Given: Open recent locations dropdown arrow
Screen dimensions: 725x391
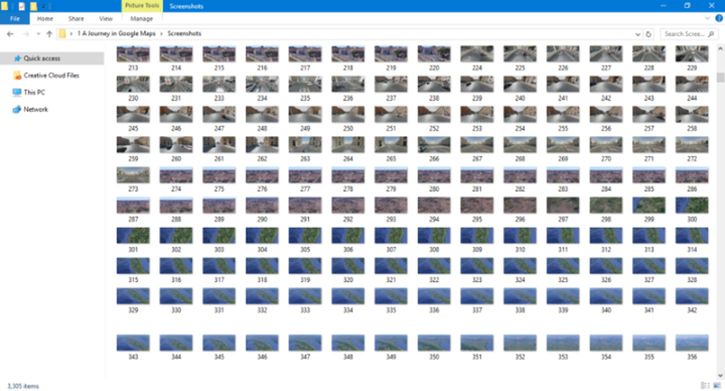Looking at the screenshot, I should 38,34.
